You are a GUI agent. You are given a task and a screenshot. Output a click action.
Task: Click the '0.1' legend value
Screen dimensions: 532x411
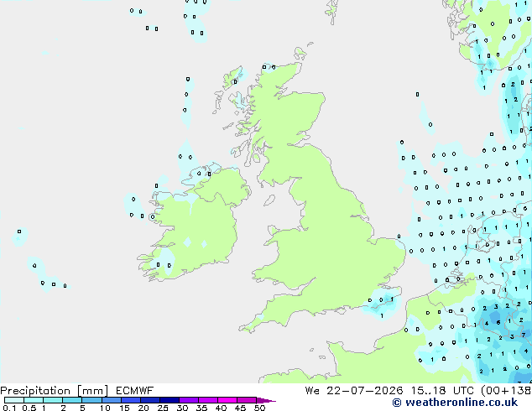coord(9,408)
